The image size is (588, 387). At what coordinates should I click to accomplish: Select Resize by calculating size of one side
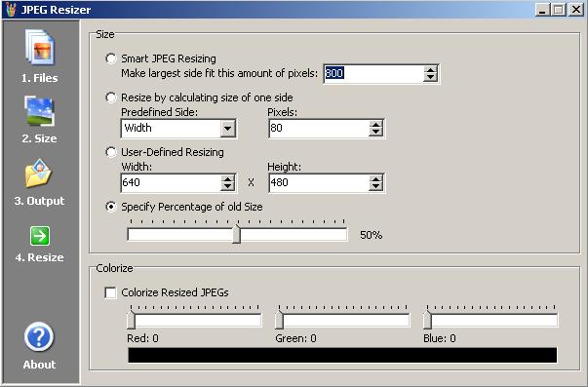point(110,97)
